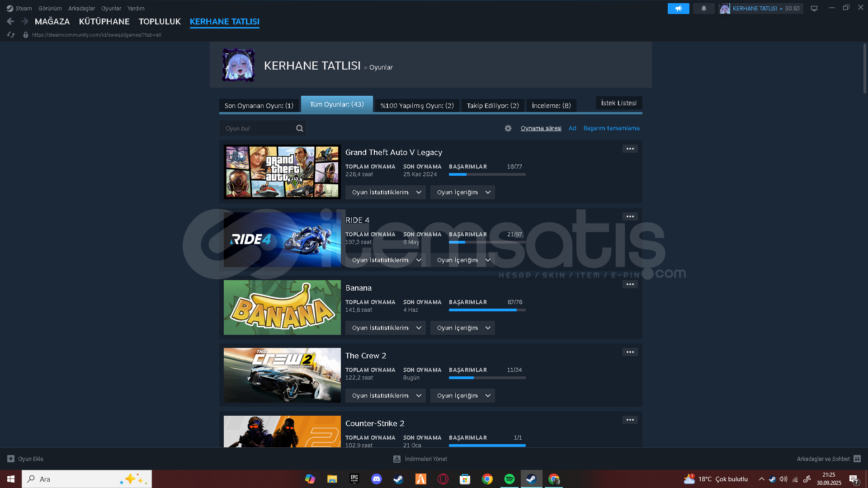Click the address bar padlock icon
This screenshot has width=868, height=488.
click(26, 35)
